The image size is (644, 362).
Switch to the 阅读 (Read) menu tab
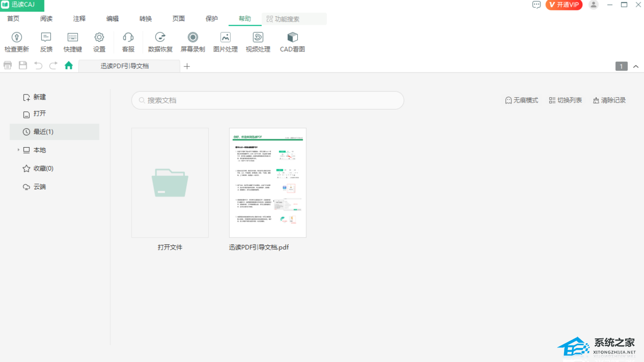[x=47, y=19]
